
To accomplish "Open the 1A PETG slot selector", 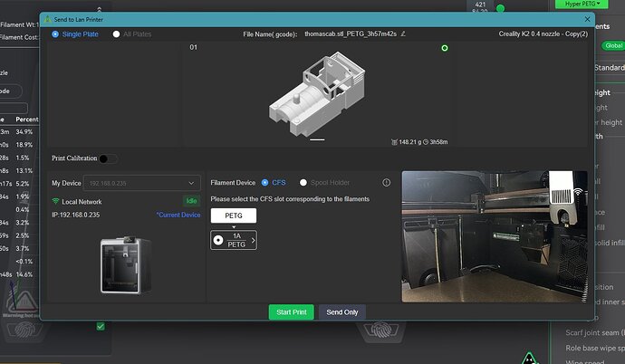I will coord(234,240).
